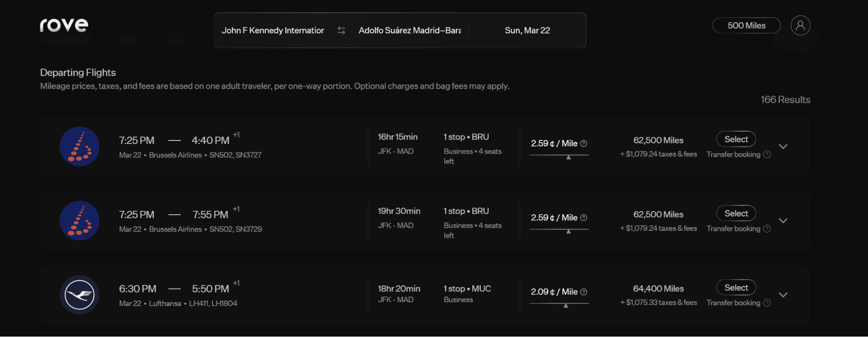Select the 16hr 15min Brussels Airlines flight

point(736,139)
